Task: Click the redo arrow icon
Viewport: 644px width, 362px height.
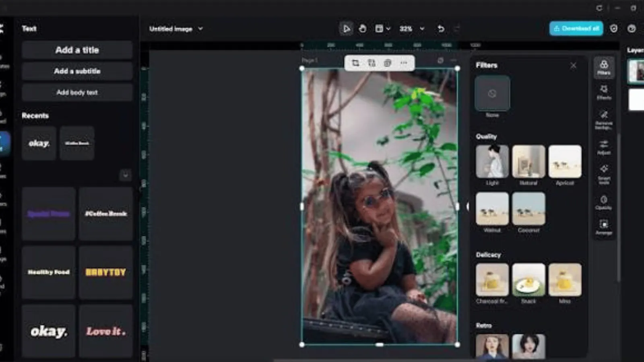Action: coord(456,29)
